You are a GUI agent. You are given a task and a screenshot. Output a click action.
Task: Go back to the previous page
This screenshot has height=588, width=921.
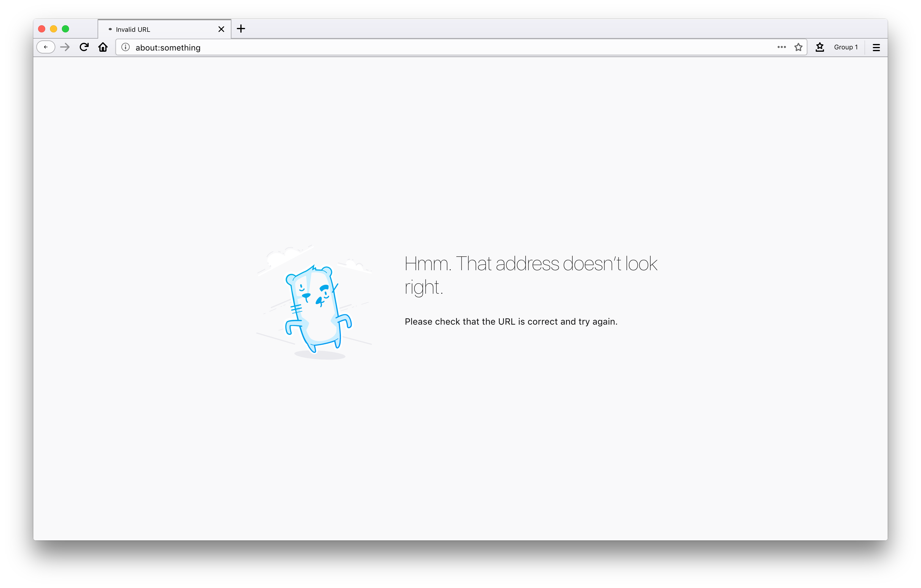pos(46,47)
